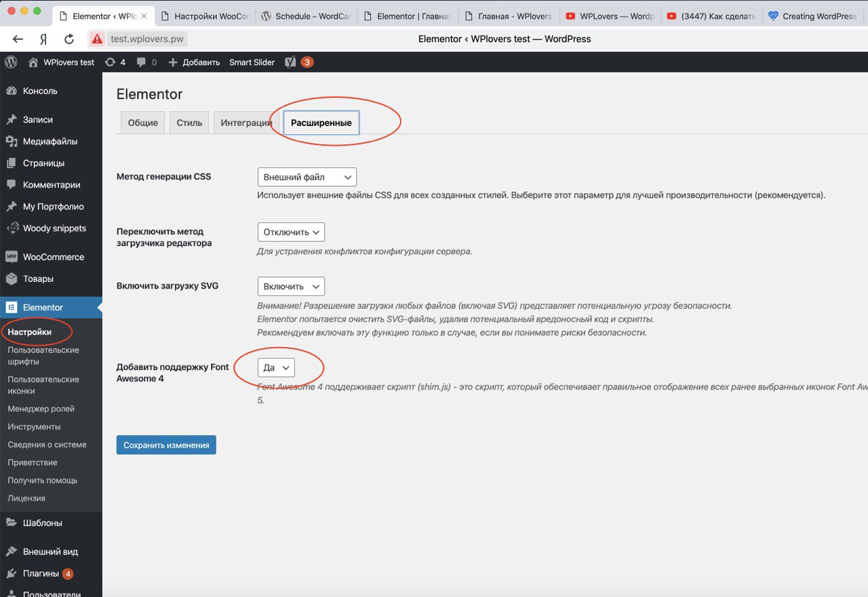Select the Расширенные tab
The height and width of the screenshot is (597, 868).
pyautogui.click(x=321, y=123)
